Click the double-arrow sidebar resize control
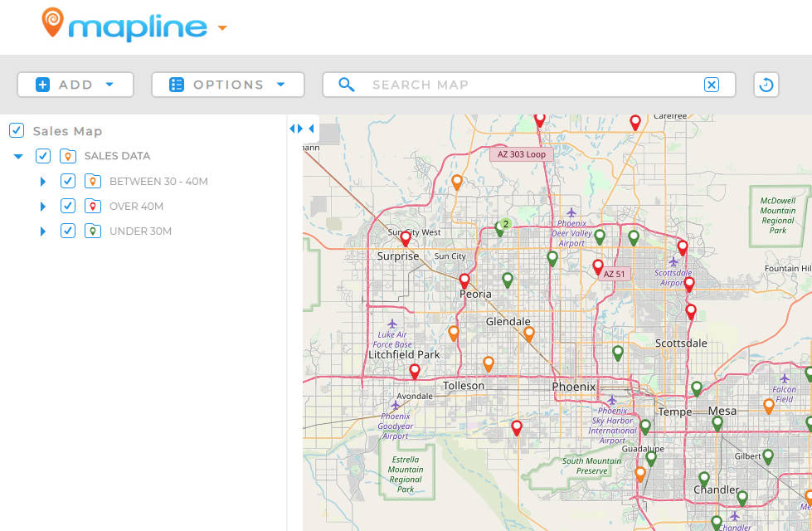 pyautogui.click(x=296, y=129)
